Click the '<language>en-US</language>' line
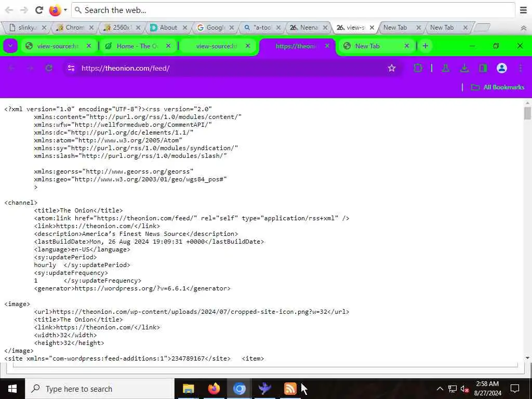Viewport: 532px width, 399px height. pyautogui.click(x=82, y=249)
